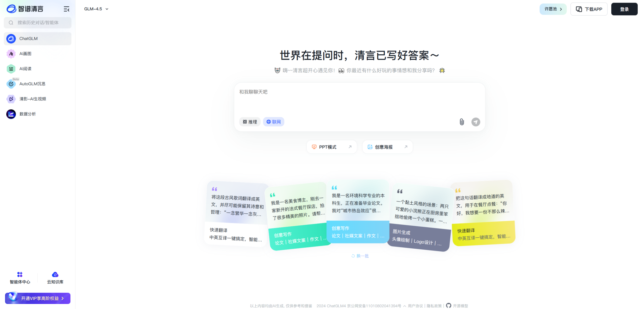Open the 智能体中心 icon
Screen dimensions: 644x309
[x=20, y=274]
